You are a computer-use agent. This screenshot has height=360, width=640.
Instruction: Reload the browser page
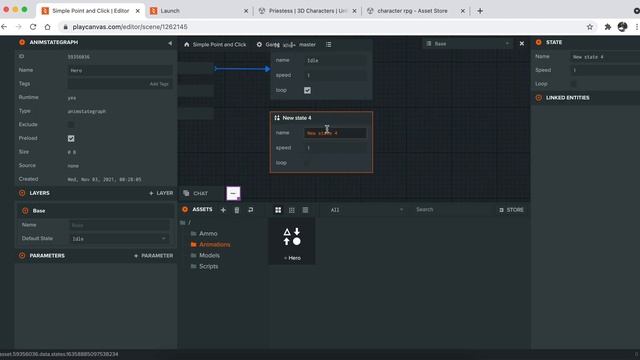tap(33, 27)
